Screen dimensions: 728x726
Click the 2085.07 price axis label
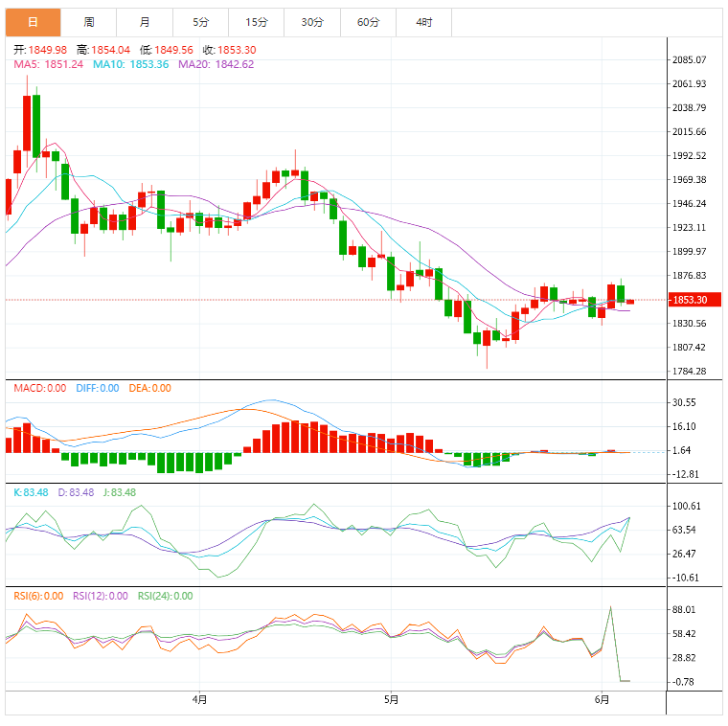pyautogui.click(x=689, y=60)
